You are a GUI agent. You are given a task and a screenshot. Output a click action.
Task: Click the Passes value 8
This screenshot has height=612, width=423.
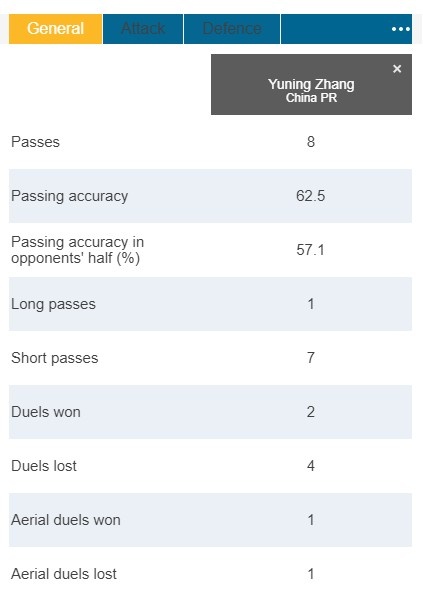[x=311, y=142]
